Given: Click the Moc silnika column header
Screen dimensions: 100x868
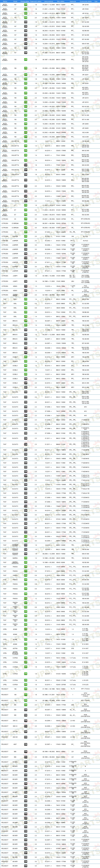Looking at the screenshot, I should [x=61, y=1].
